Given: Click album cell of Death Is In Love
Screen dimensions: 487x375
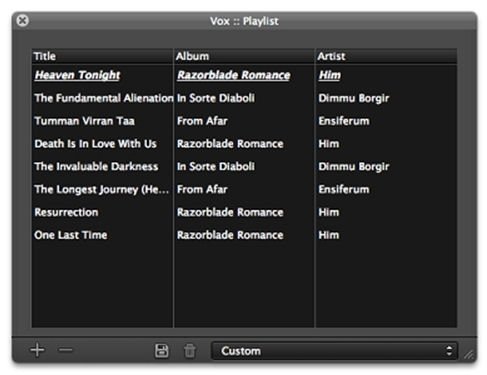Looking at the screenshot, I should coord(230,144).
